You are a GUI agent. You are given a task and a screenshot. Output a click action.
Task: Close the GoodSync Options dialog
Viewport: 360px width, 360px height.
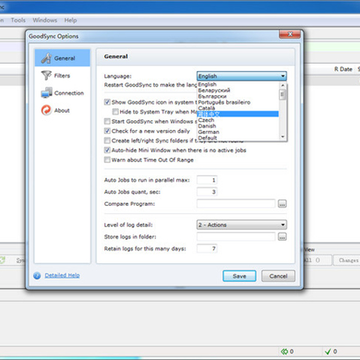[x=290, y=34]
